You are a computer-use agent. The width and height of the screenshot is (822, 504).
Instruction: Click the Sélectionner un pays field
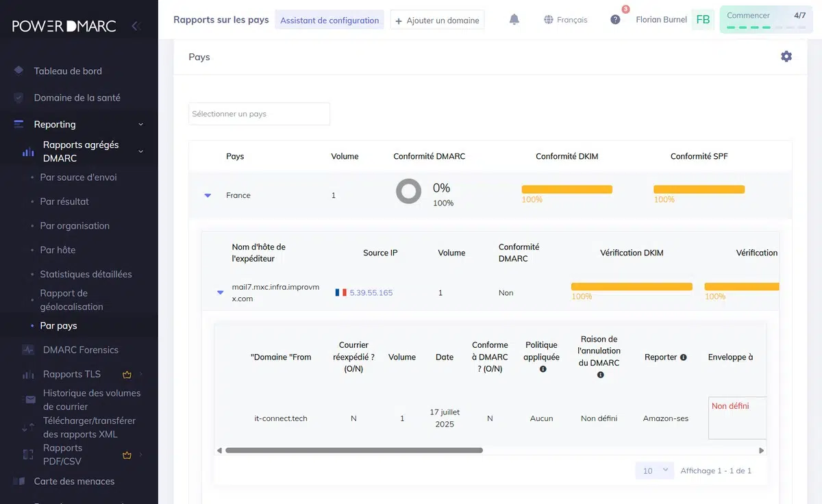259,114
